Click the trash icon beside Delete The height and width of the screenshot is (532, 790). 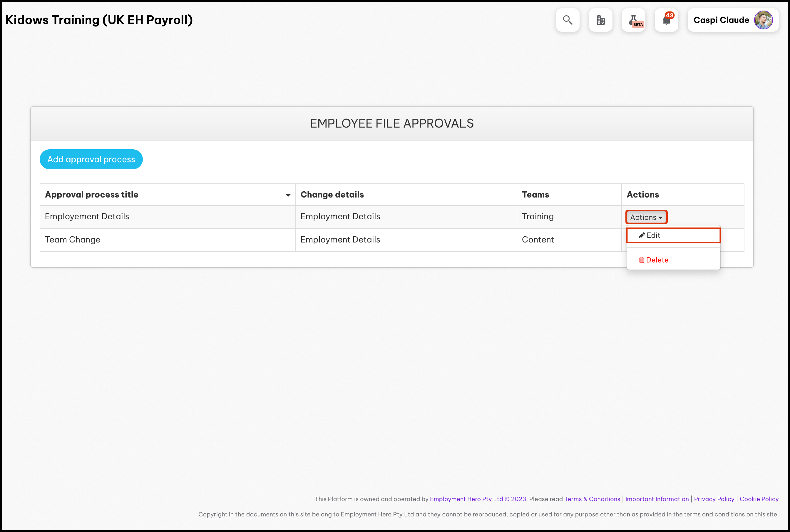pyautogui.click(x=641, y=260)
